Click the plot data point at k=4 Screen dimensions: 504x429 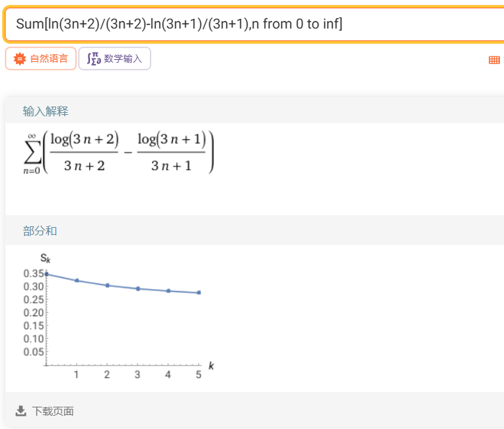[169, 290]
